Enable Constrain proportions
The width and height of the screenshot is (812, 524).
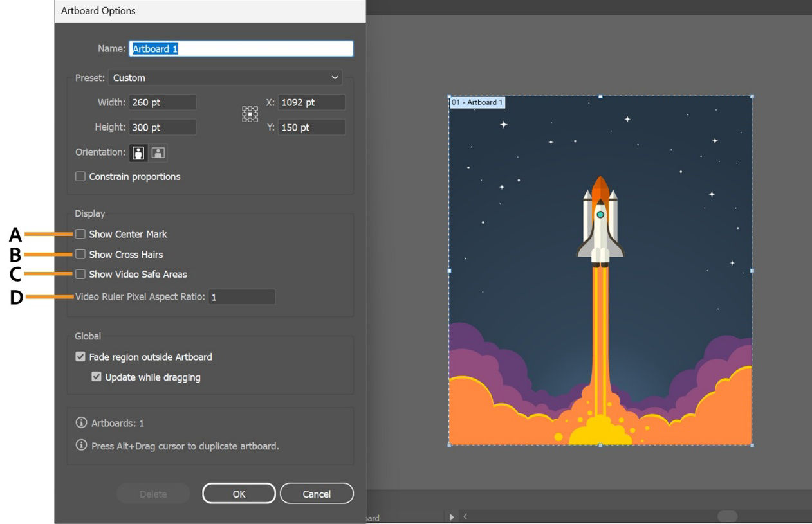[x=80, y=176]
